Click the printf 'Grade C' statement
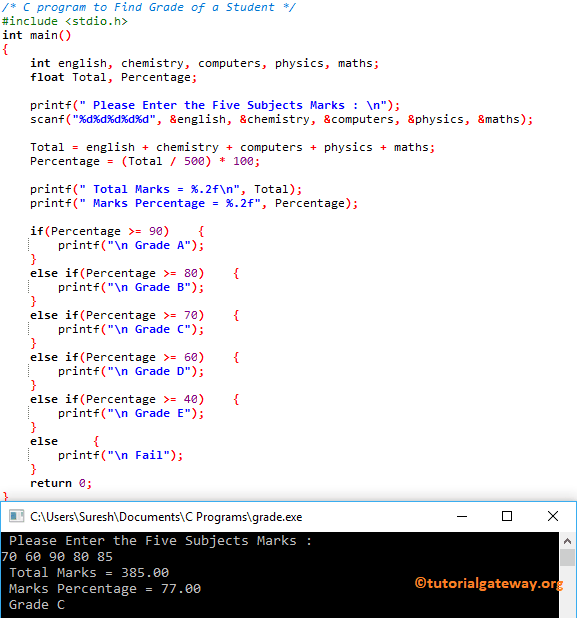 point(131,329)
